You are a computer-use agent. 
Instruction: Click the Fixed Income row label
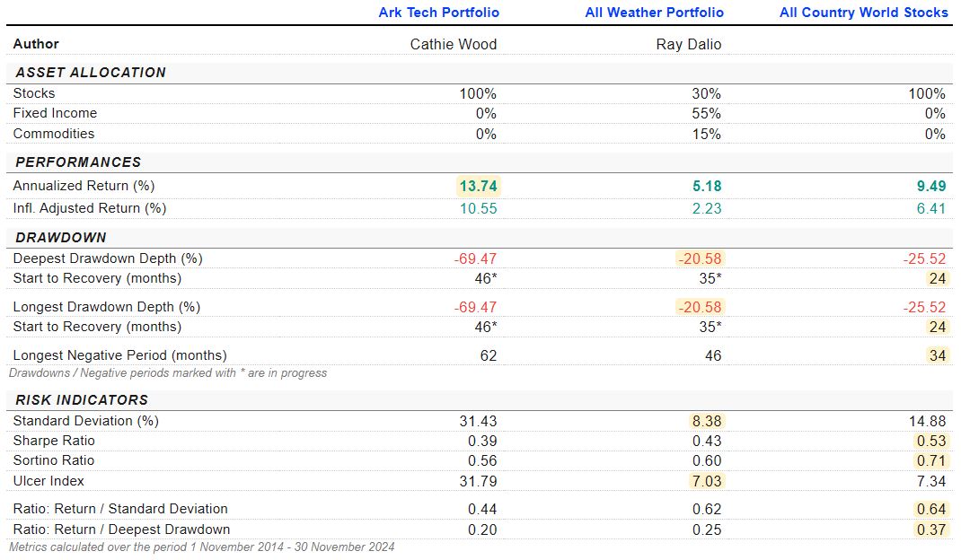tap(55, 113)
